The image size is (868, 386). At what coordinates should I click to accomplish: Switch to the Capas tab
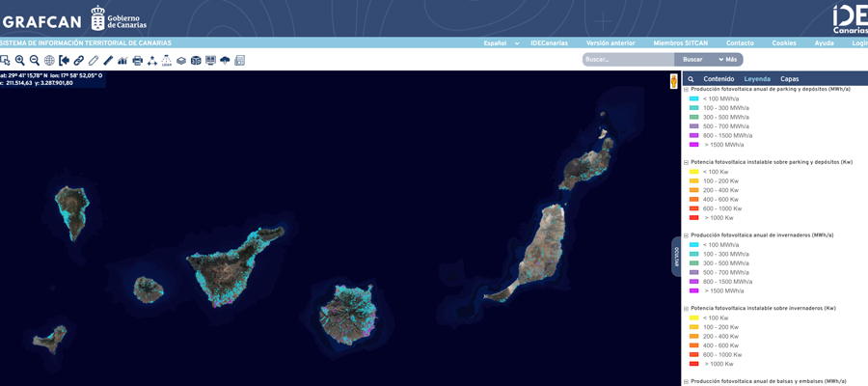pos(789,79)
